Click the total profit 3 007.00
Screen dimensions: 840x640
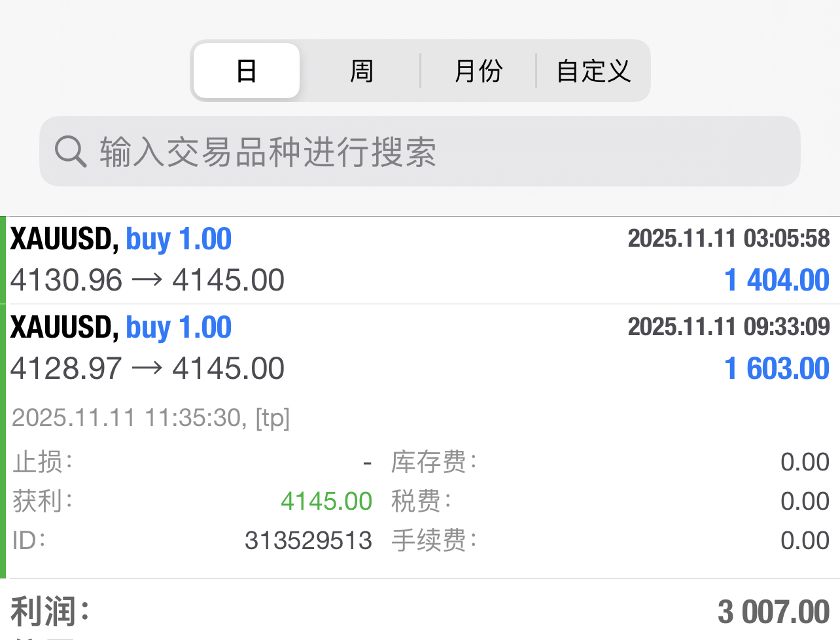pyautogui.click(x=773, y=613)
